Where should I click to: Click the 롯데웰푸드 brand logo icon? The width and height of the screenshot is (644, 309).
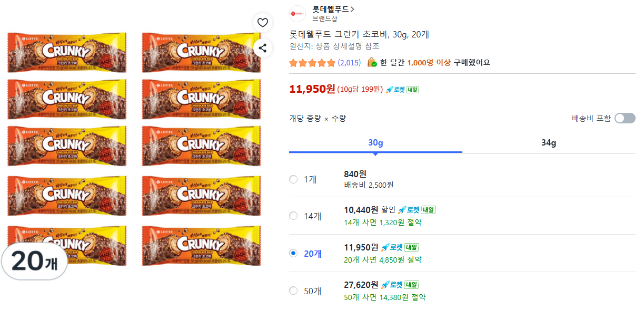298,13
